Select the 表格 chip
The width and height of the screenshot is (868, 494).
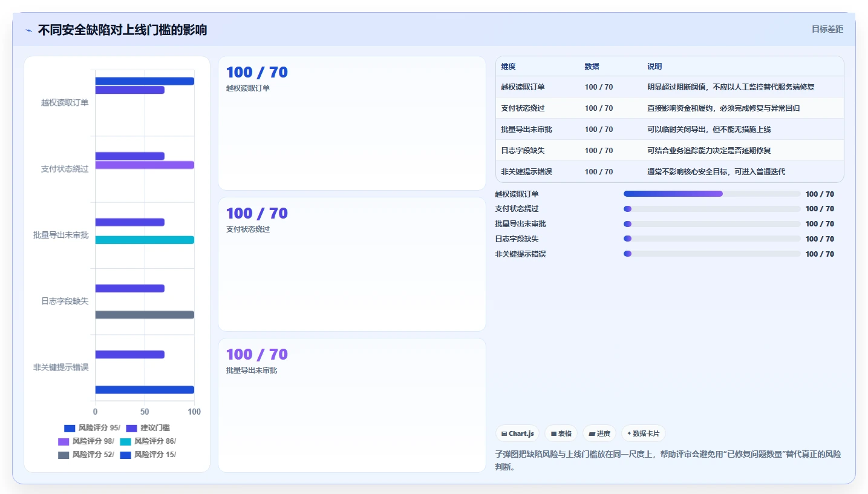click(x=561, y=433)
